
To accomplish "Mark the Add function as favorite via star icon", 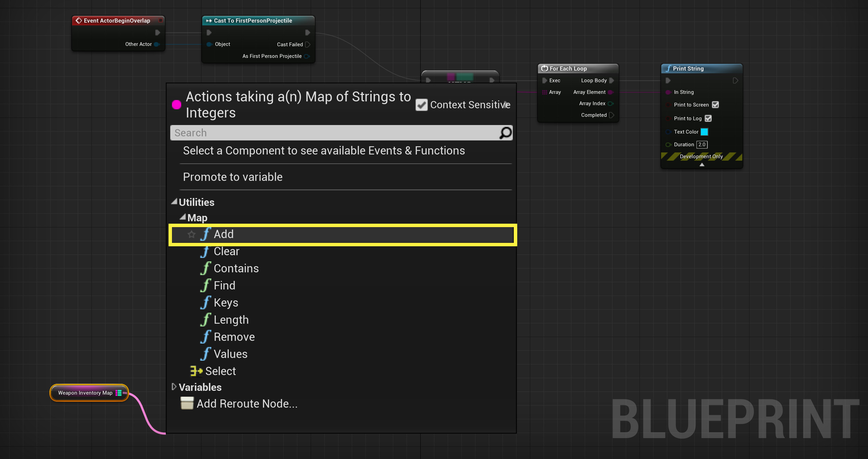I will 191,234.
